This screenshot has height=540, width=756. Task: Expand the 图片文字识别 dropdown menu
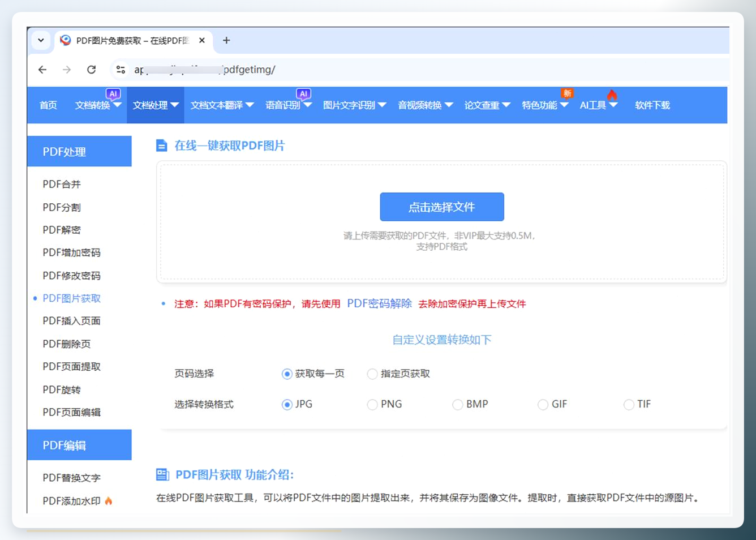354,105
